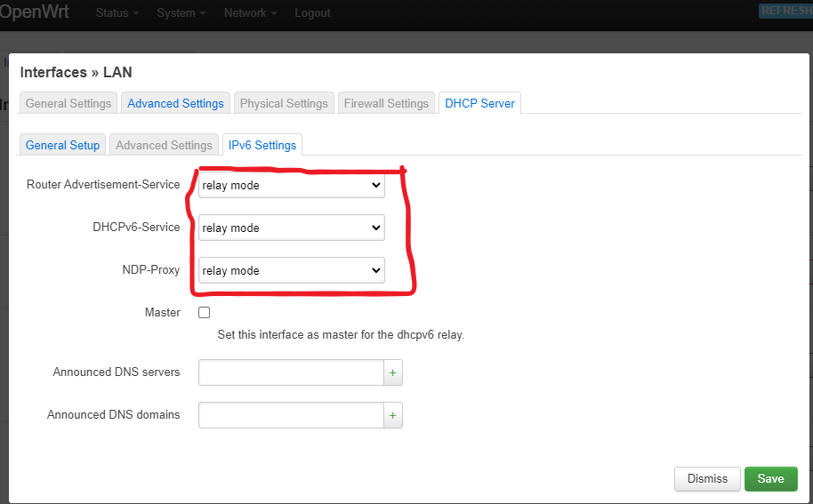Image resolution: width=813 pixels, height=504 pixels.
Task: Click the Dismiss button
Action: [x=707, y=478]
